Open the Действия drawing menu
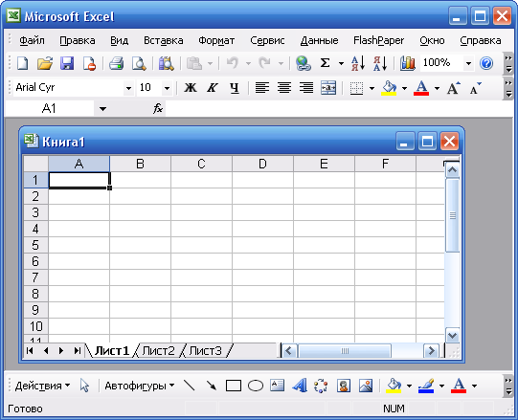Viewport: 518px width, 420px height. coord(42,386)
